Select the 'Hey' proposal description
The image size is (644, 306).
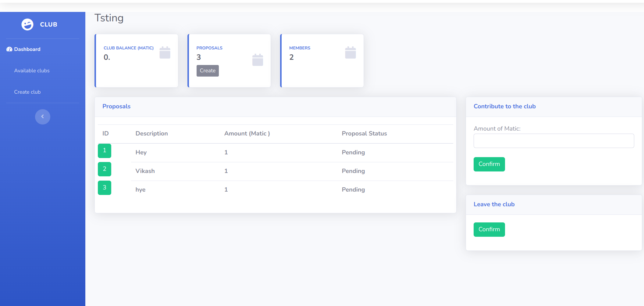coord(141,153)
